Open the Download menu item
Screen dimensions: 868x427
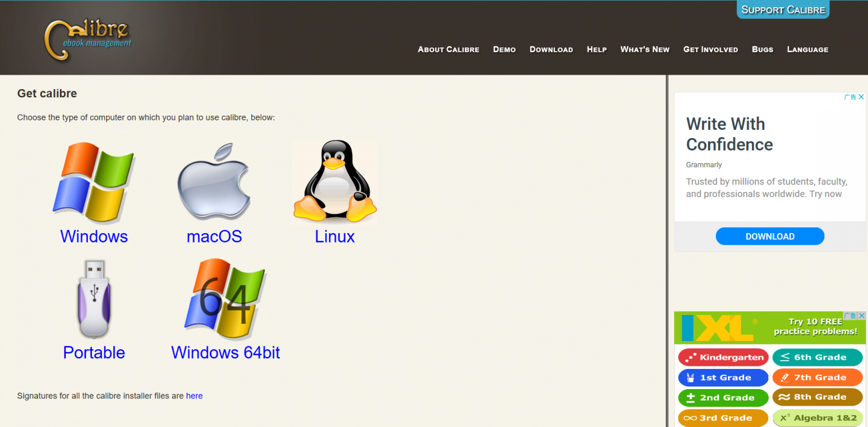pyautogui.click(x=551, y=49)
